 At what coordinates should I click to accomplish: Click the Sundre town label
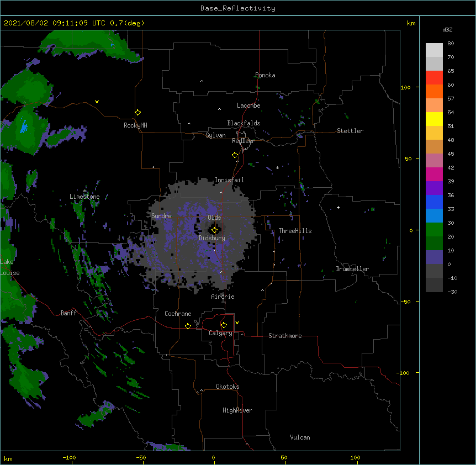click(161, 216)
